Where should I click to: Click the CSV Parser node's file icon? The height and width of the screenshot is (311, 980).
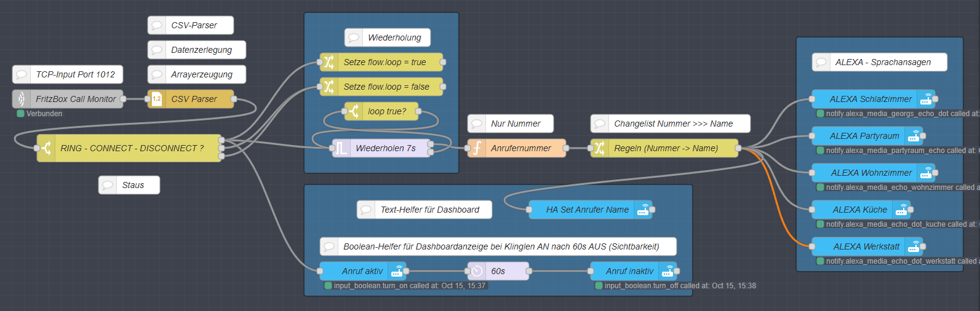(157, 99)
